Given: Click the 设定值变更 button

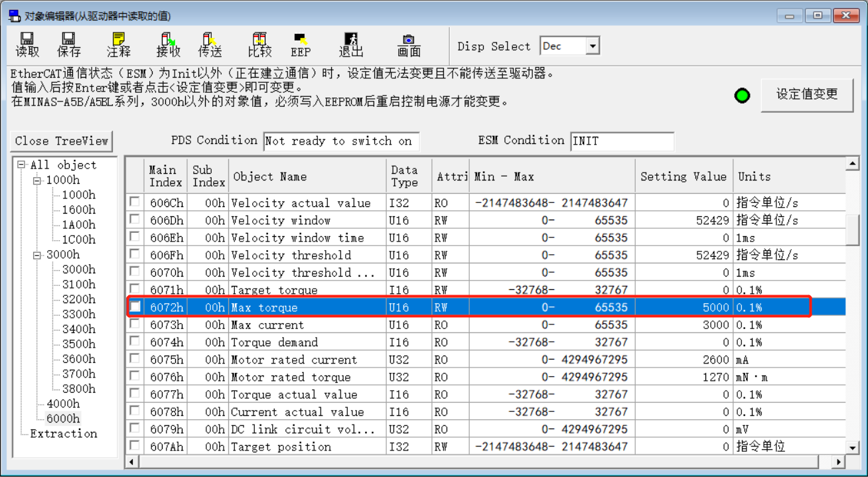Looking at the screenshot, I should tap(807, 94).
